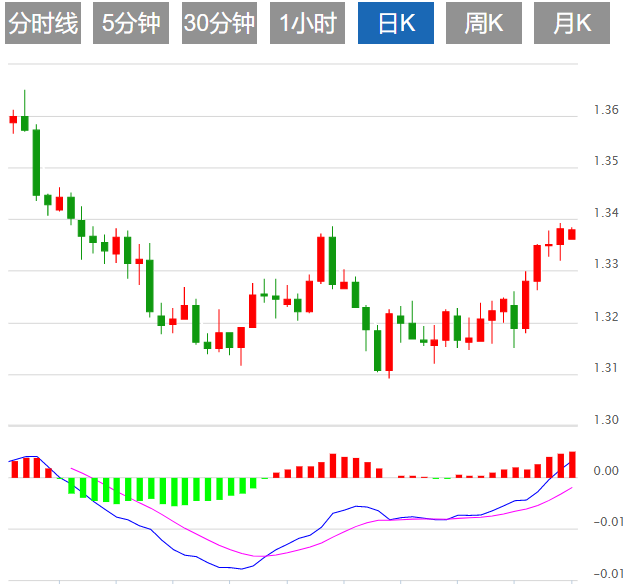Click the 1.30 price axis label
Viewport: 631px width, 584px height.
click(606, 420)
